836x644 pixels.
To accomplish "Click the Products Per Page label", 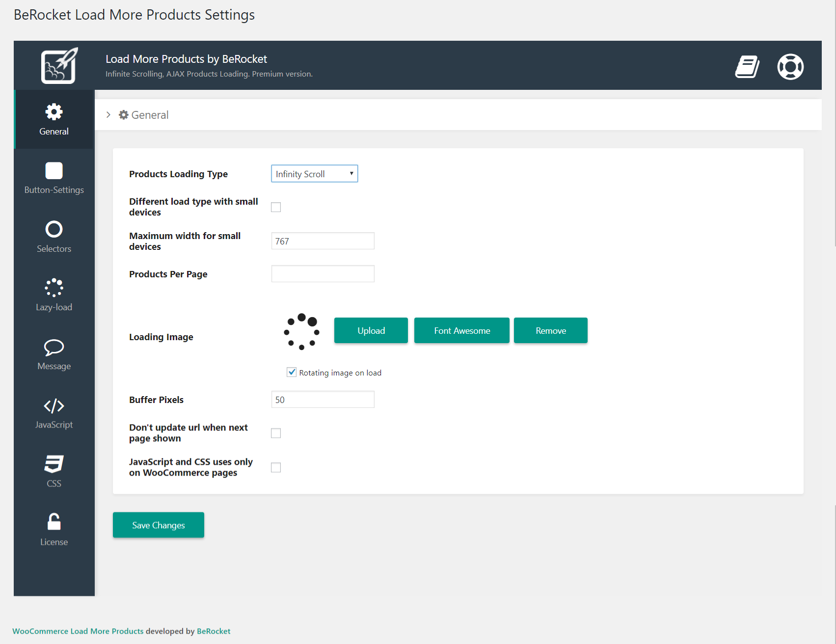I will click(168, 274).
